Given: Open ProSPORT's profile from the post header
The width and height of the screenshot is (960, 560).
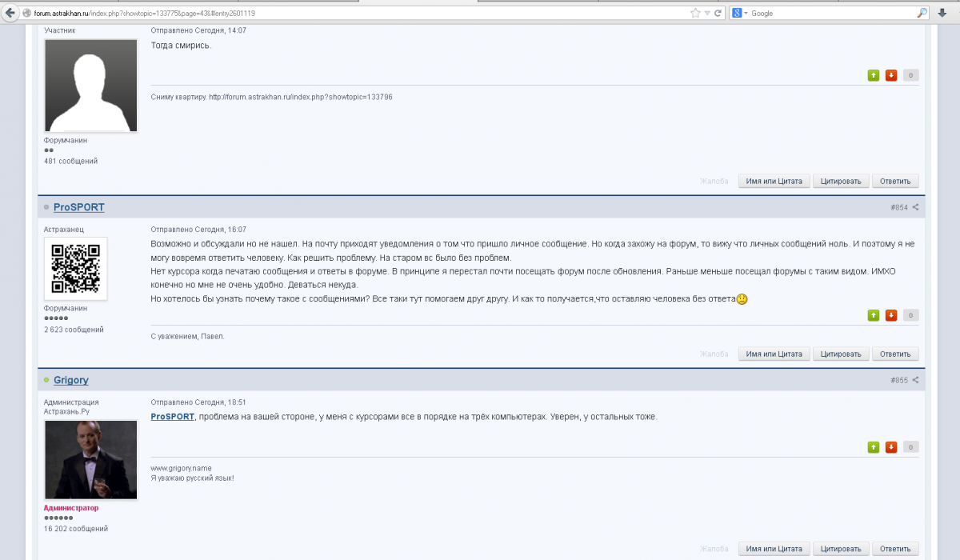Looking at the screenshot, I should coord(79,207).
